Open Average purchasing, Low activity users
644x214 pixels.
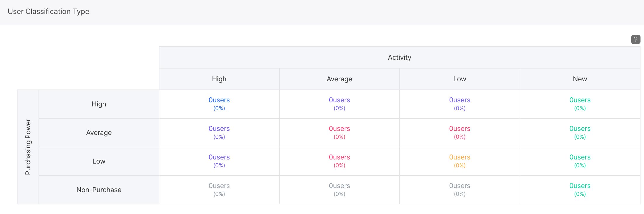click(x=459, y=129)
